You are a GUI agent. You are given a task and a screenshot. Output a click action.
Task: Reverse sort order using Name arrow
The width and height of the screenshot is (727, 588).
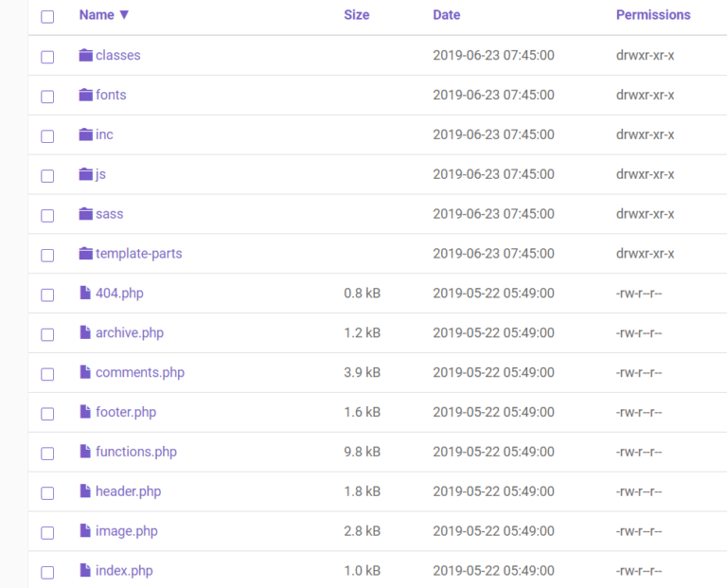click(124, 15)
